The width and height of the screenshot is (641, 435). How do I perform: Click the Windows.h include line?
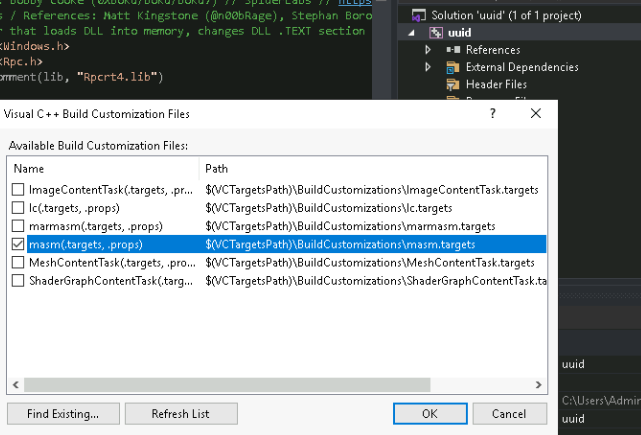[35, 46]
